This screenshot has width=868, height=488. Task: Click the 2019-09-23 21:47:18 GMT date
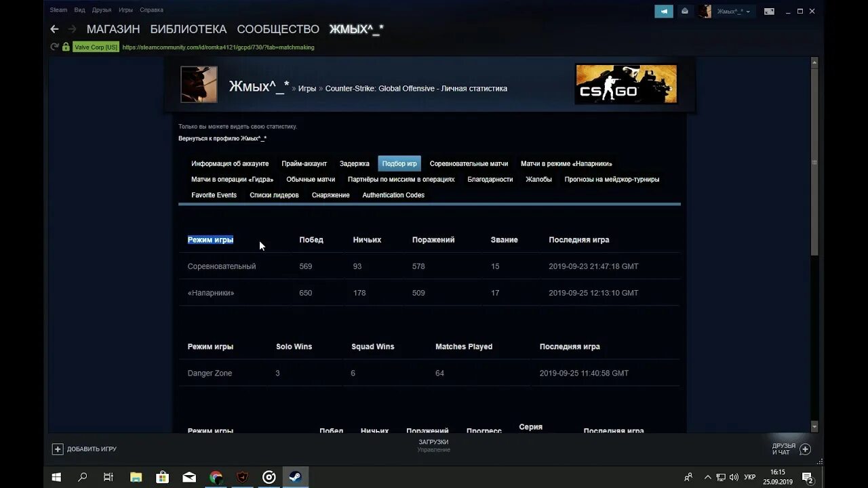click(x=593, y=266)
